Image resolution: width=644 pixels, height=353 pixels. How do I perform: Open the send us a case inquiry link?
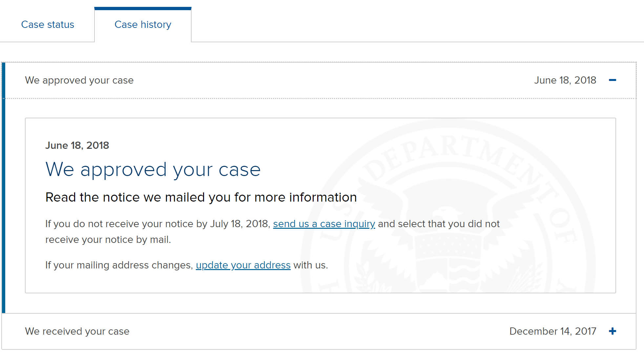pos(324,224)
